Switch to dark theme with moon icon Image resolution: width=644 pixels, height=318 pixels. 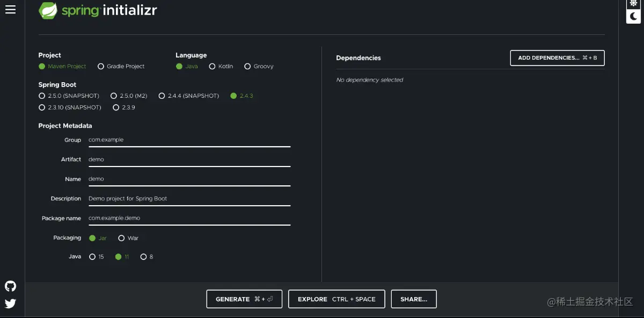coord(634,17)
